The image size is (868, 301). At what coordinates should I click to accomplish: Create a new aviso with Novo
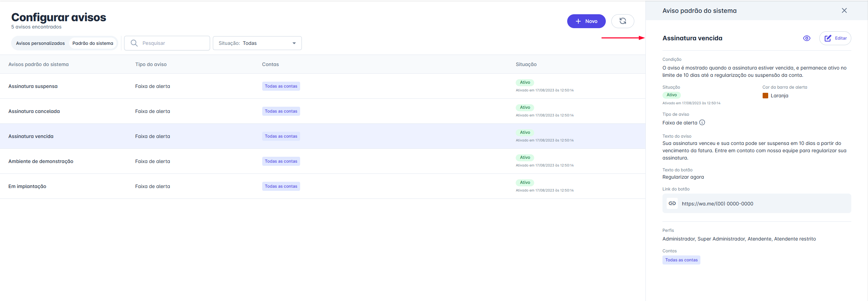[586, 21]
